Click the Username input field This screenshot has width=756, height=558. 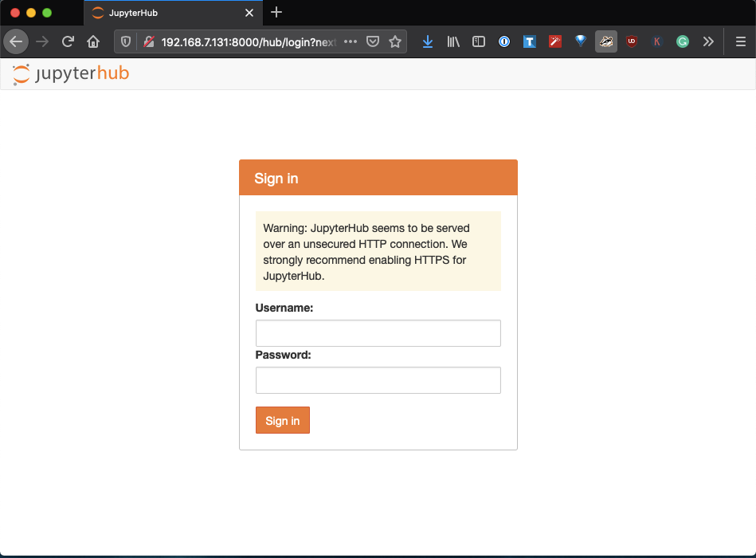pos(378,332)
